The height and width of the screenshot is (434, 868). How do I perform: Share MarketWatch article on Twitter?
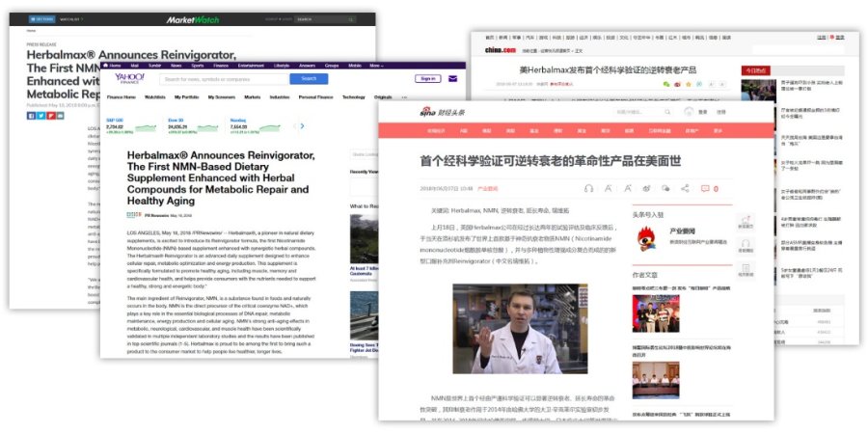tap(41, 115)
